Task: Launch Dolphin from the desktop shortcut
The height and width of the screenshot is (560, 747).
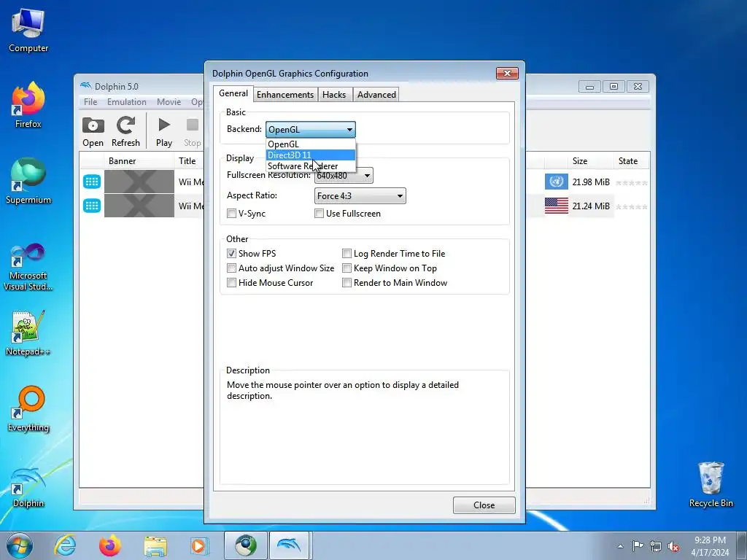Action: click(28, 488)
